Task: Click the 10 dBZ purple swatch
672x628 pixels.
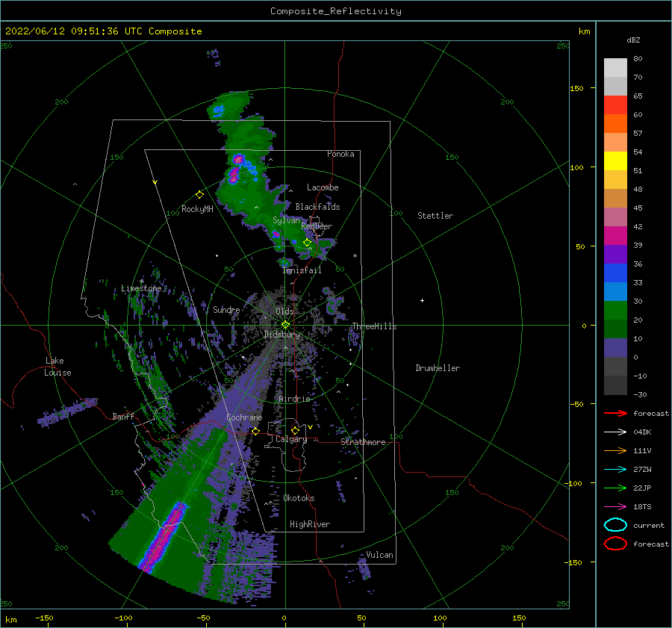Action: (615, 348)
